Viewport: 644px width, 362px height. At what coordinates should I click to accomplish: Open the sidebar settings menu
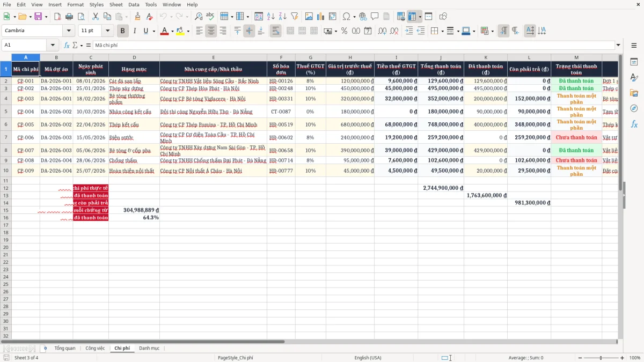click(x=634, y=46)
